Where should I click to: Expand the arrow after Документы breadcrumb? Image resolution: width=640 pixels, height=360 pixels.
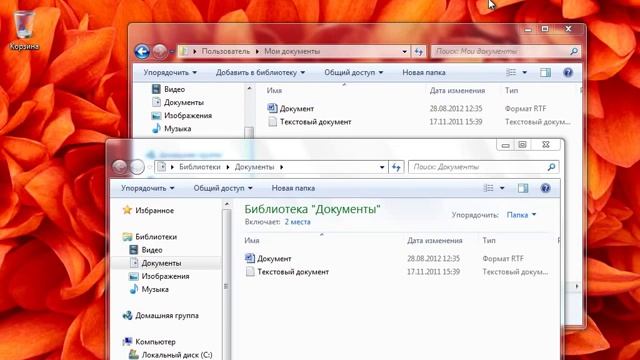tap(282, 167)
